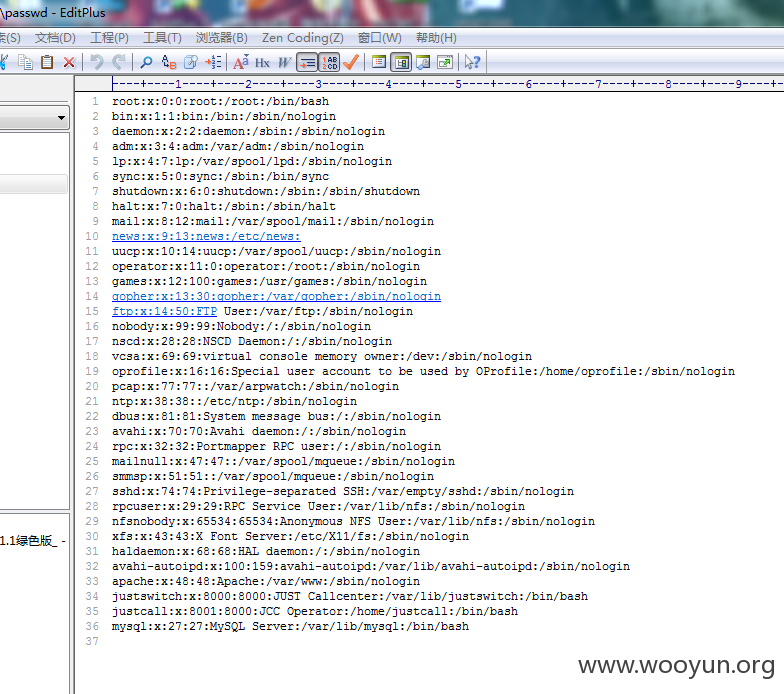Click the mysql:x:27:27 line text
Viewport: 784px width, 694px height.
tap(290, 626)
